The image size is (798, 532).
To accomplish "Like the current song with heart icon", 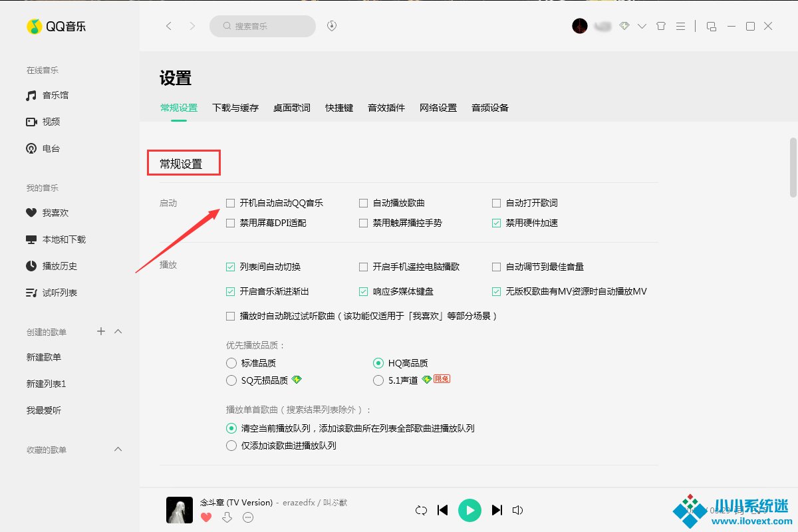I will coord(206,517).
